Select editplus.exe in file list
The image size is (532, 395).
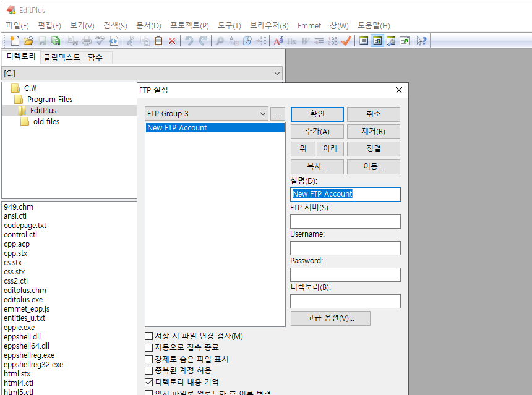(23, 300)
